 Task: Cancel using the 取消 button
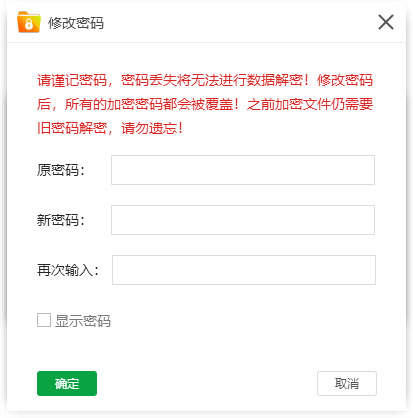click(x=347, y=383)
